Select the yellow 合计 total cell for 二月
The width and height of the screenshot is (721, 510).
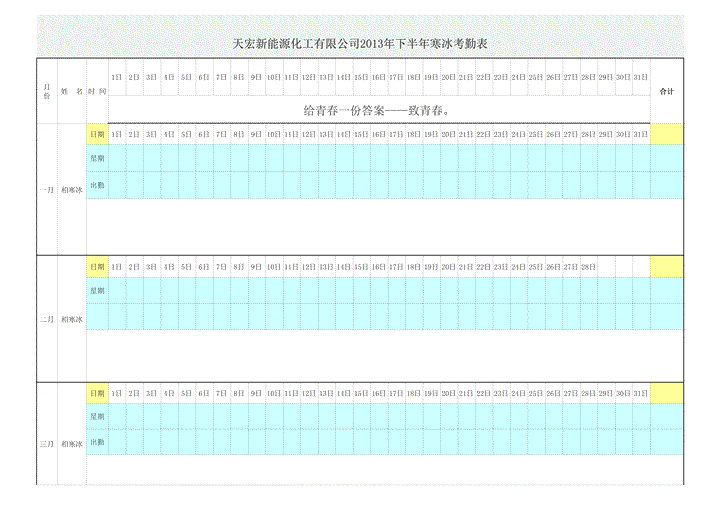point(667,267)
